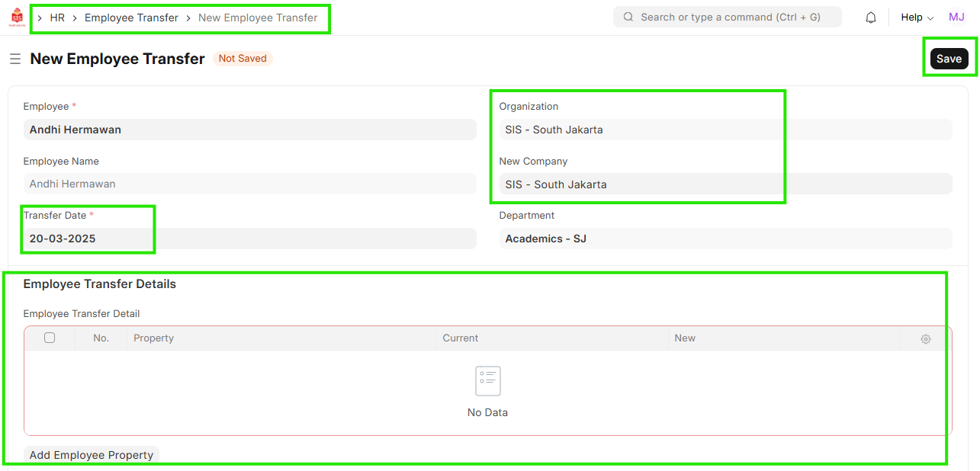Image resolution: width=980 pixels, height=471 pixels.
Task: Focus the search command bar
Action: tap(730, 17)
